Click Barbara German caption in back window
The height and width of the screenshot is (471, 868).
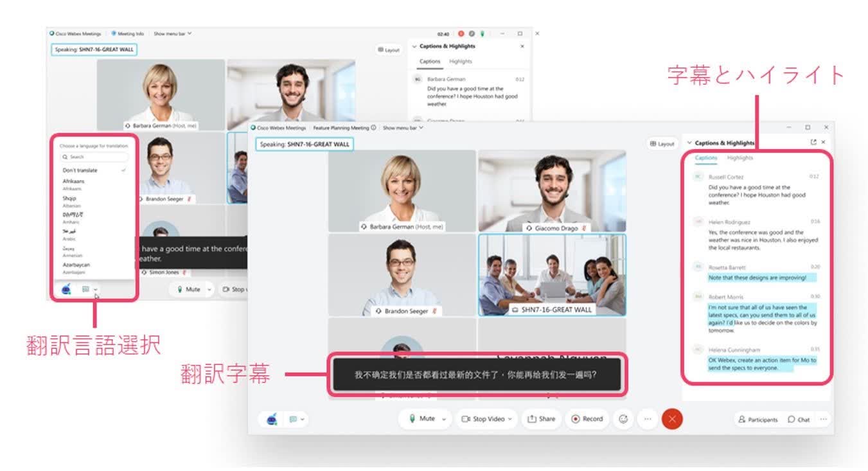(469, 92)
